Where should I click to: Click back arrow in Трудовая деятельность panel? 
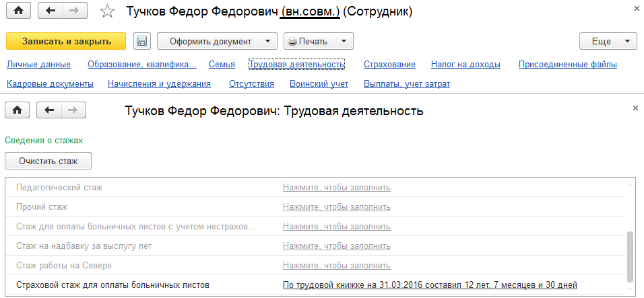(51, 110)
